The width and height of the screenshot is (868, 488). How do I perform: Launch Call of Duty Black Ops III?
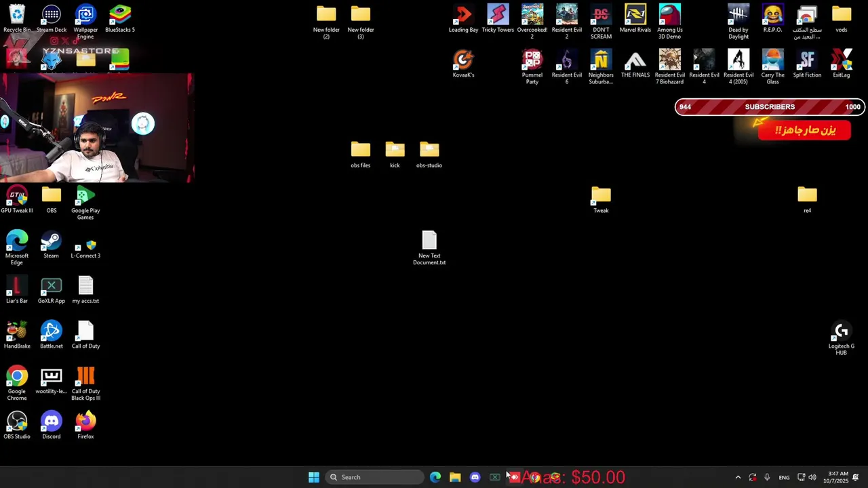click(85, 383)
